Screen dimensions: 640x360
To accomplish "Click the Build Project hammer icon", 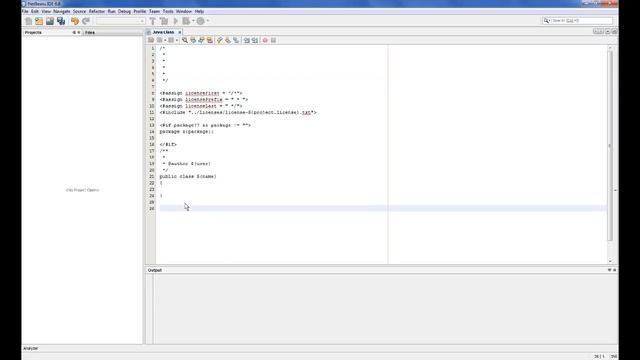I will click(153, 21).
